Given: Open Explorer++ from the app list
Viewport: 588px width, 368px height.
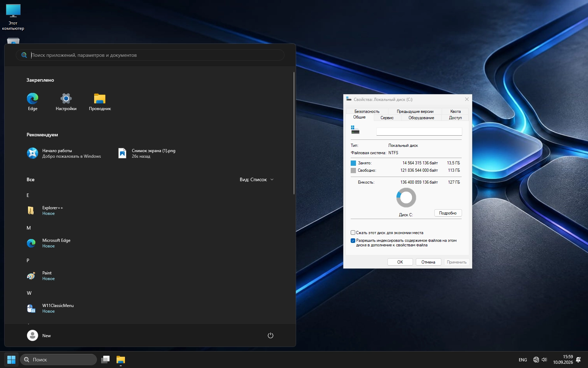Looking at the screenshot, I should pyautogui.click(x=52, y=210).
